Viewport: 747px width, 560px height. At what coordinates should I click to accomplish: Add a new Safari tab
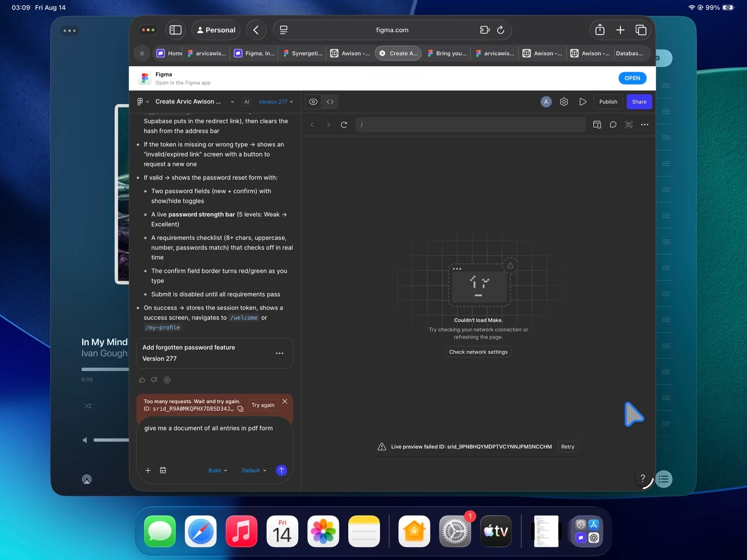coord(621,30)
